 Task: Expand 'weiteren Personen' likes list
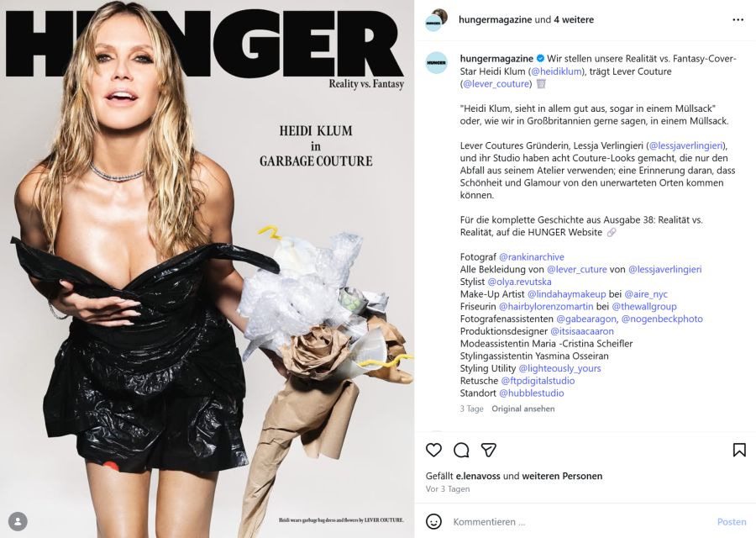pos(562,476)
